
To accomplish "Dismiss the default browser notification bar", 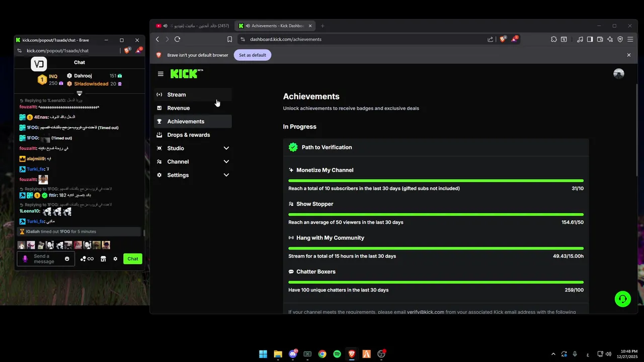I will (x=629, y=55).
